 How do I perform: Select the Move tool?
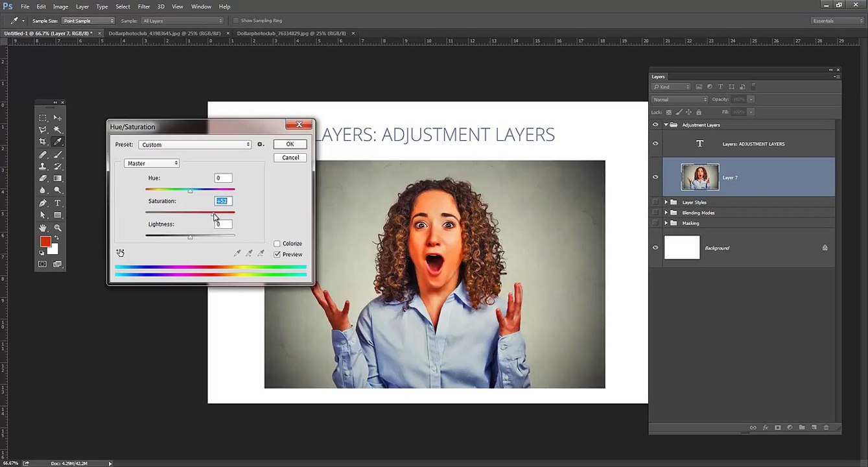point(58,118)
